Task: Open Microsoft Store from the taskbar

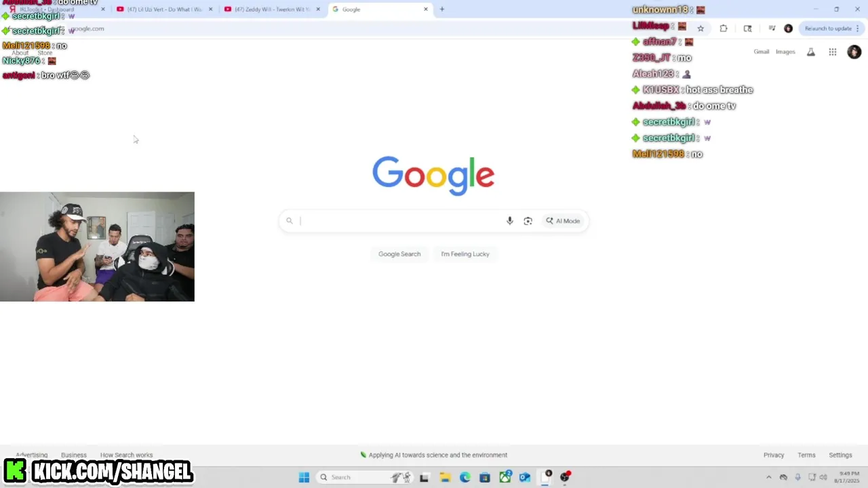Action: 485,477
